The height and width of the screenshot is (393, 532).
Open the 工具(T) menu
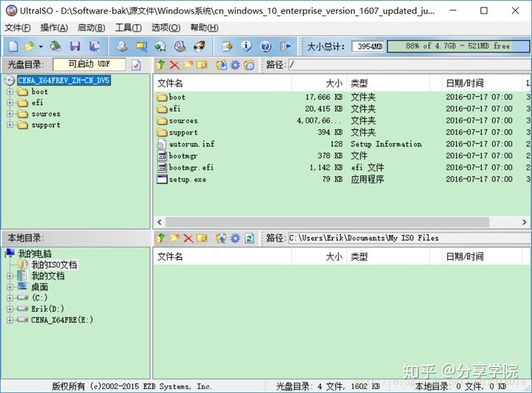click(x=129, y=28)
